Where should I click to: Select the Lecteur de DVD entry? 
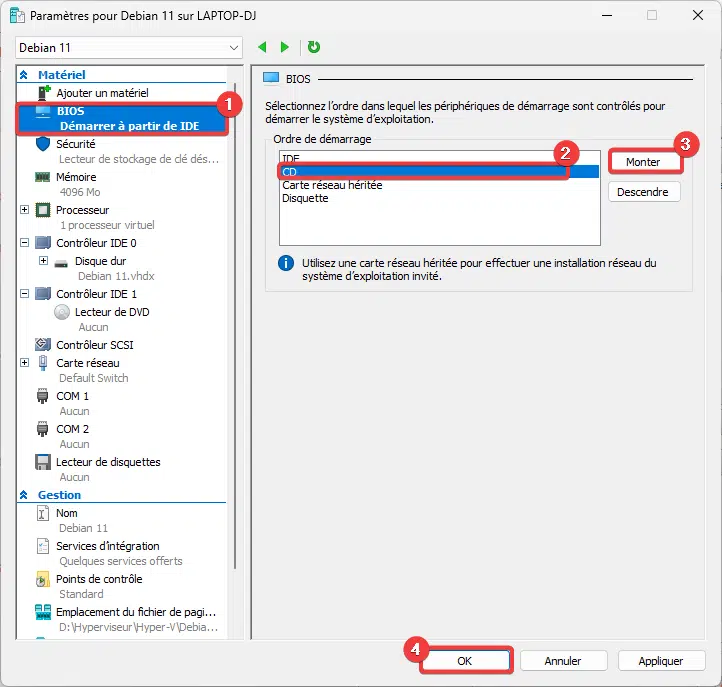click(112, 312)
